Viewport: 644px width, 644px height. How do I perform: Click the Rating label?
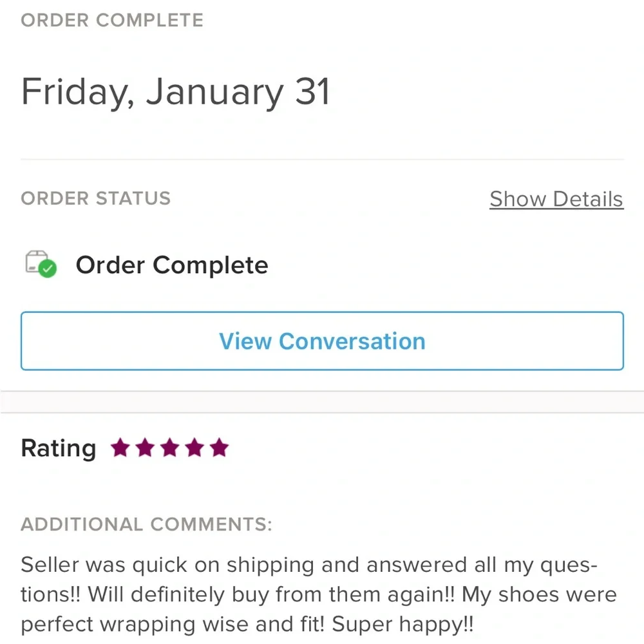pos(59,448)
